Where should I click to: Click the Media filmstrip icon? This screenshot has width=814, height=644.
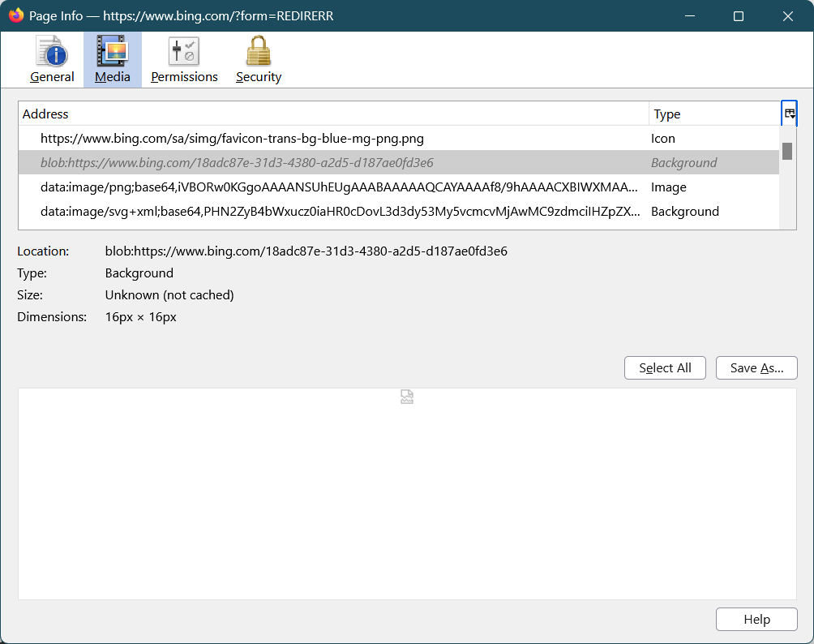(x=112, y=51)
